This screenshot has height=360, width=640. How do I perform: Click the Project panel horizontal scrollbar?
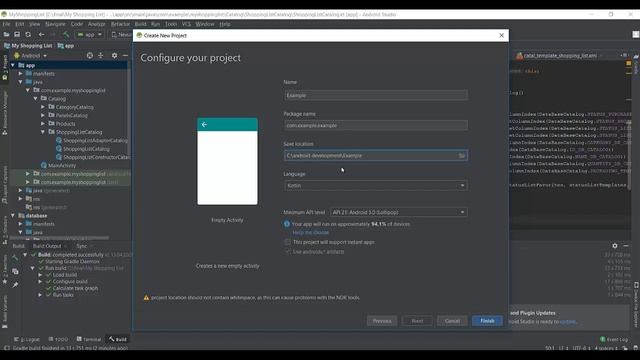(x=59, y=238)
